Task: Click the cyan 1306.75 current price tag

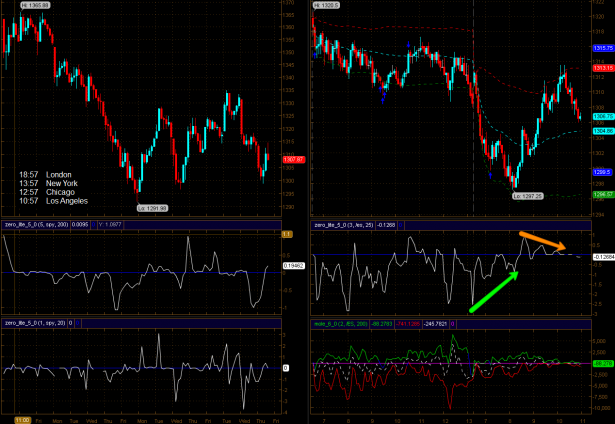Action: tap(603, 117)
